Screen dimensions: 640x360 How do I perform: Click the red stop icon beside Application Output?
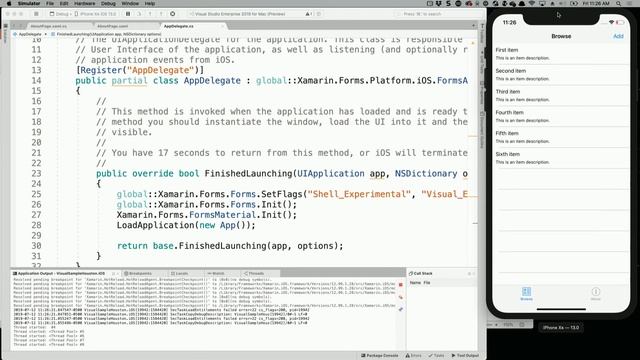[x=401, y=284]
